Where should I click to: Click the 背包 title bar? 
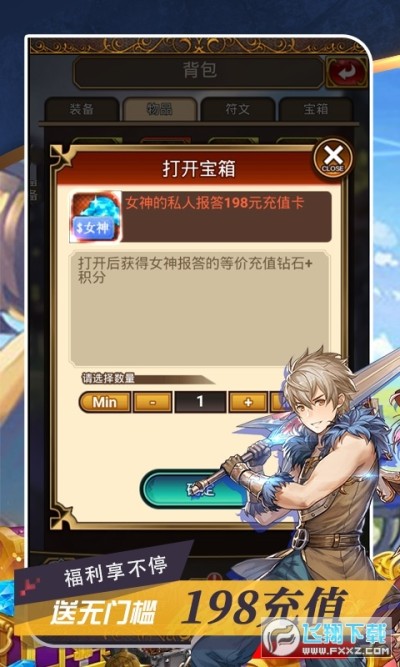[x=200, y=72]
